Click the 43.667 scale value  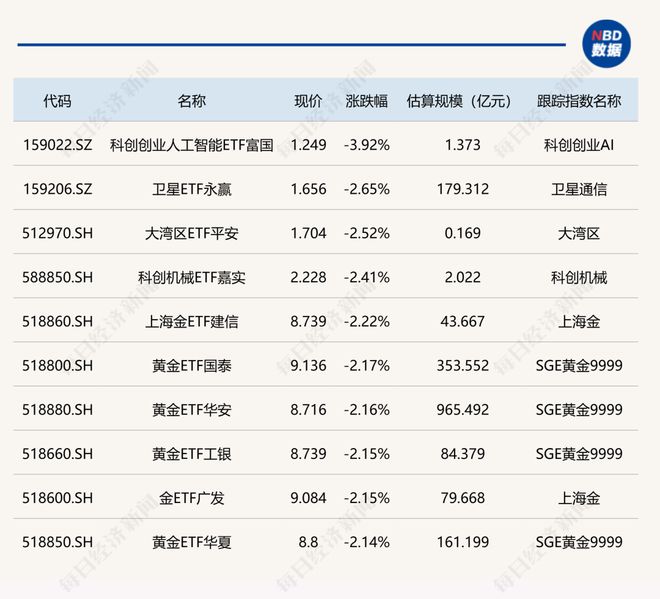(x=463, y=322)
